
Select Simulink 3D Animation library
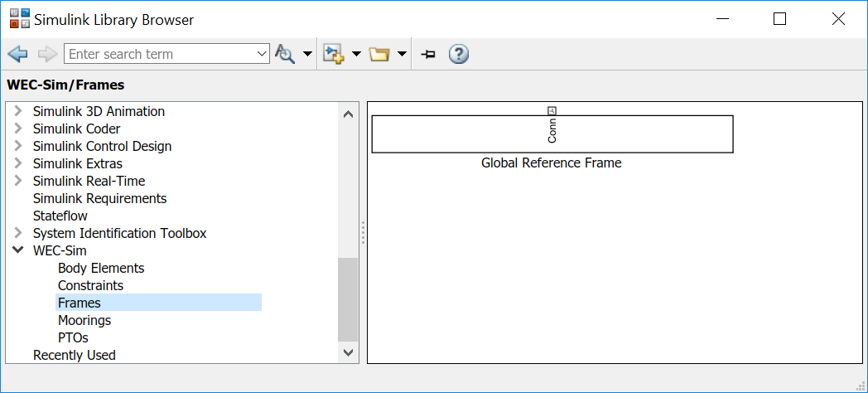tap(99, 111)
